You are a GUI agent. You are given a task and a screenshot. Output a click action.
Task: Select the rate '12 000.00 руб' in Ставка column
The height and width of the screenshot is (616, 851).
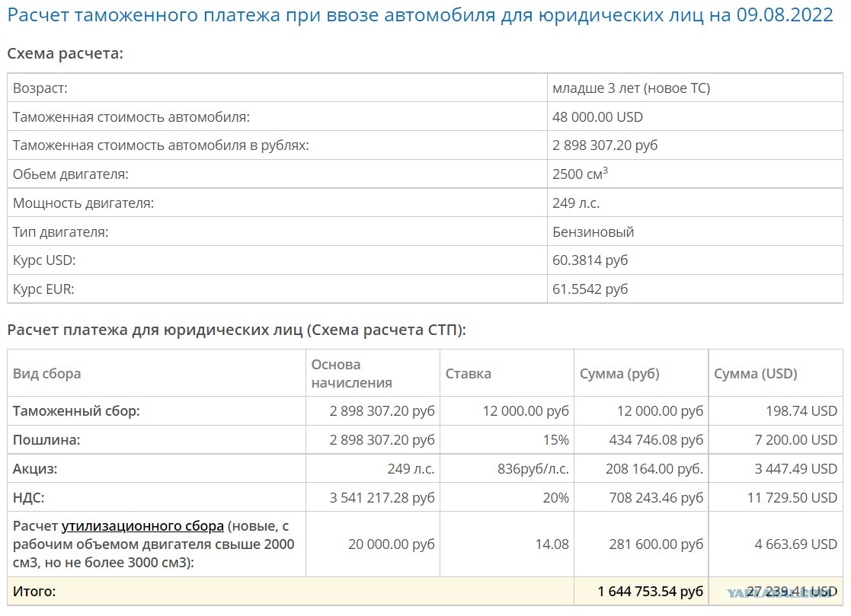click(x=526, y=411)
